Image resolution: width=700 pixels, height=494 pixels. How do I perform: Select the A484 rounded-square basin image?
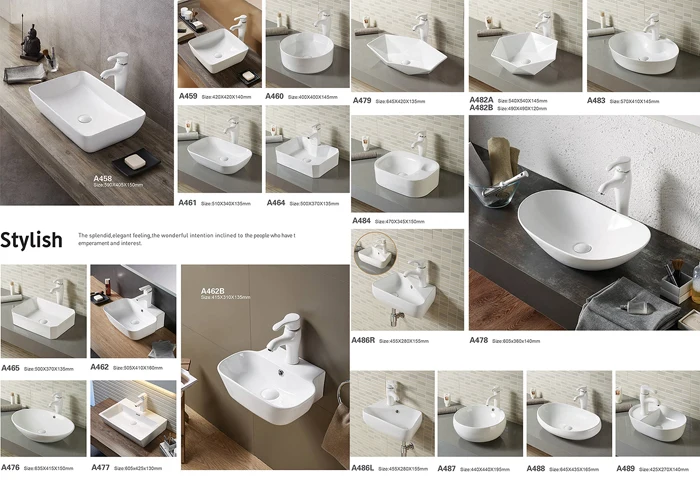408,164
